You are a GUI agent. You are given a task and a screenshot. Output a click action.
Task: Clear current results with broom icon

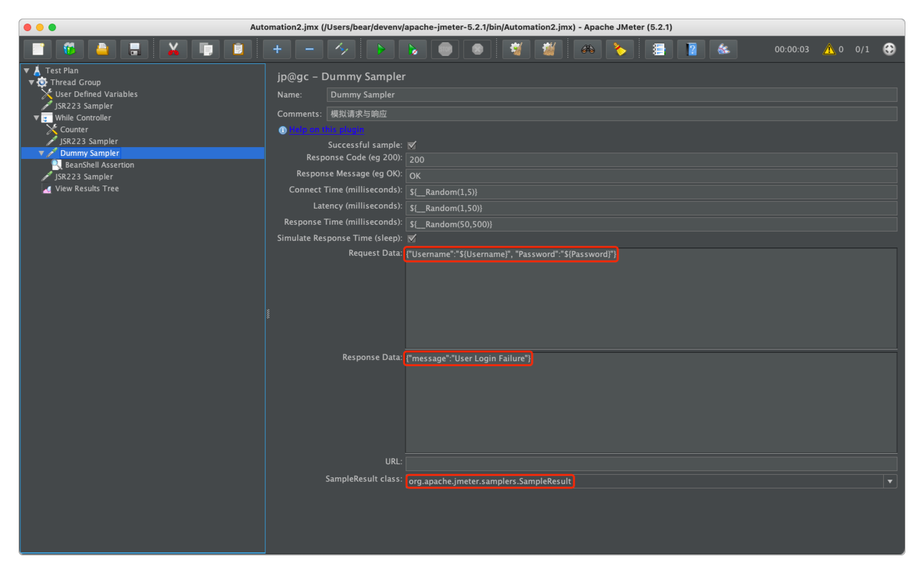click(x=516, y=49)
